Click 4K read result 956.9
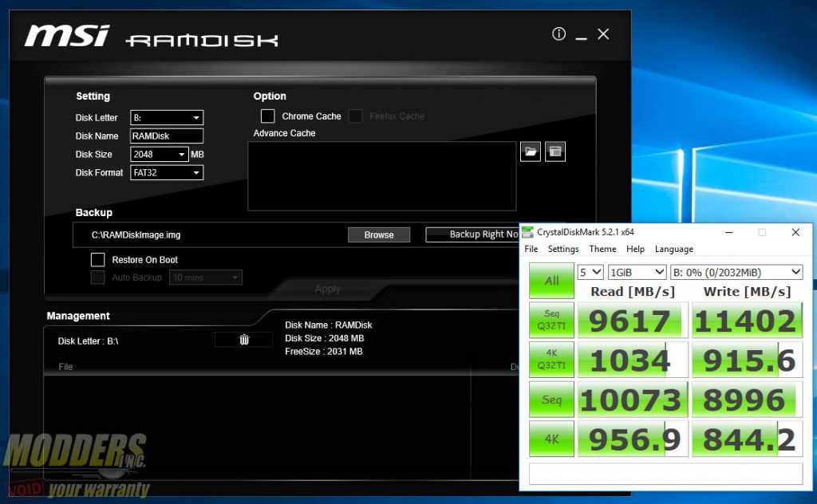Viewport: 817px width, 504px height. pyautogui.click(x=633, y=439)
